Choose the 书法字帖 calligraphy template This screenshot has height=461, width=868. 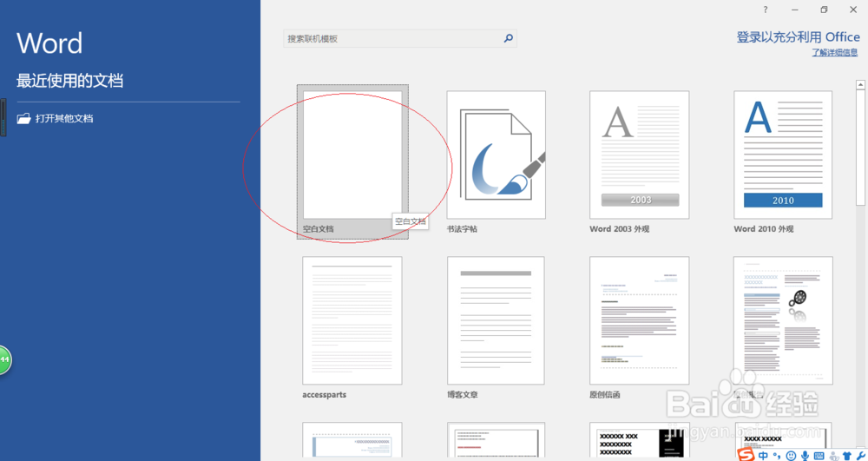coord(496,161)
